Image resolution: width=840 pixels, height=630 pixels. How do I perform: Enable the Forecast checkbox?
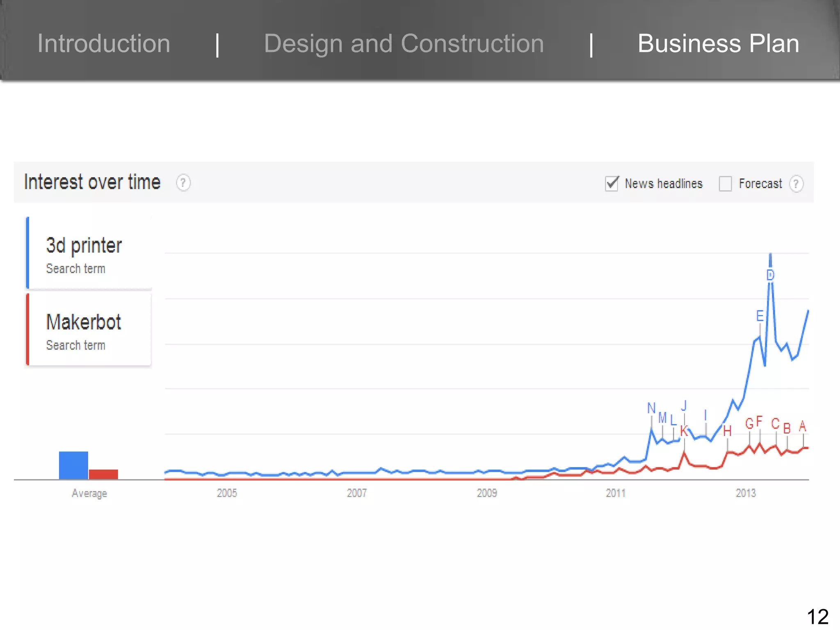(725, 183)
